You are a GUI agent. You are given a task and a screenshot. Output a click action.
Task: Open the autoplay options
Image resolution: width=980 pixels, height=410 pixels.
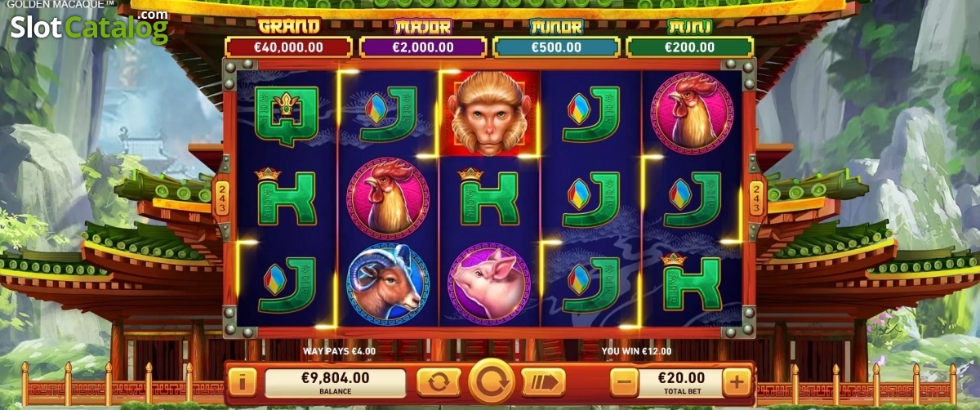(x=439, y=381)
